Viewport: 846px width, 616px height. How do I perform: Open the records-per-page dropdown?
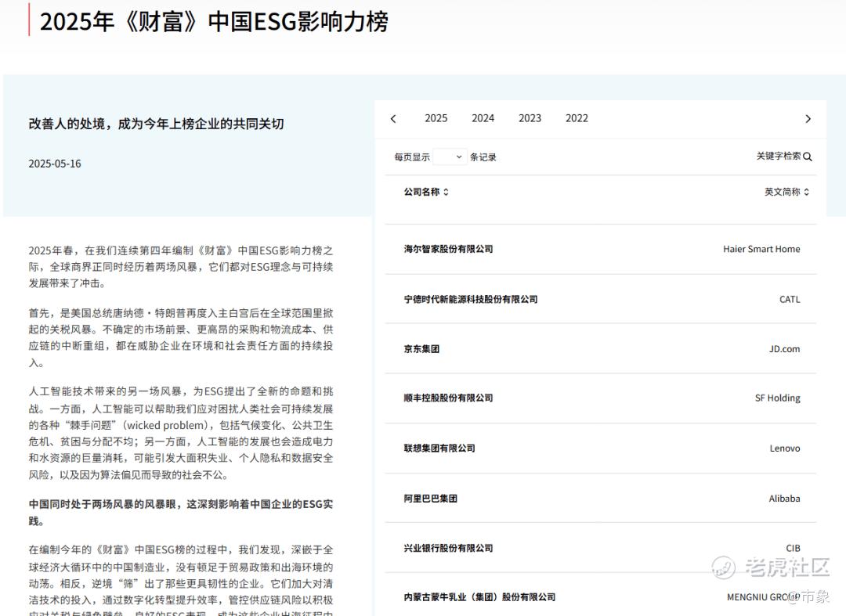(x=450, y=157)
